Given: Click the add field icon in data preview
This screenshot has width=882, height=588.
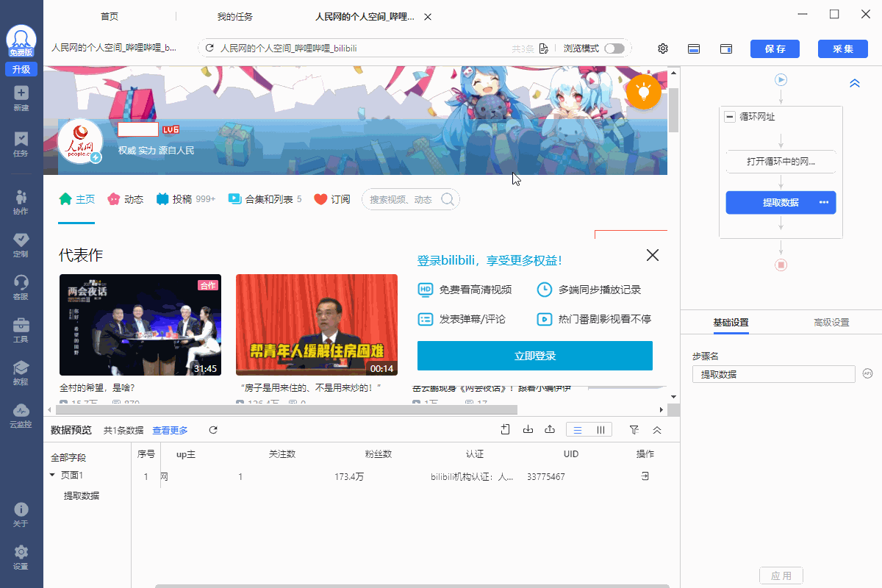Looking at the screenshot, I should click(x=505, y=430).
